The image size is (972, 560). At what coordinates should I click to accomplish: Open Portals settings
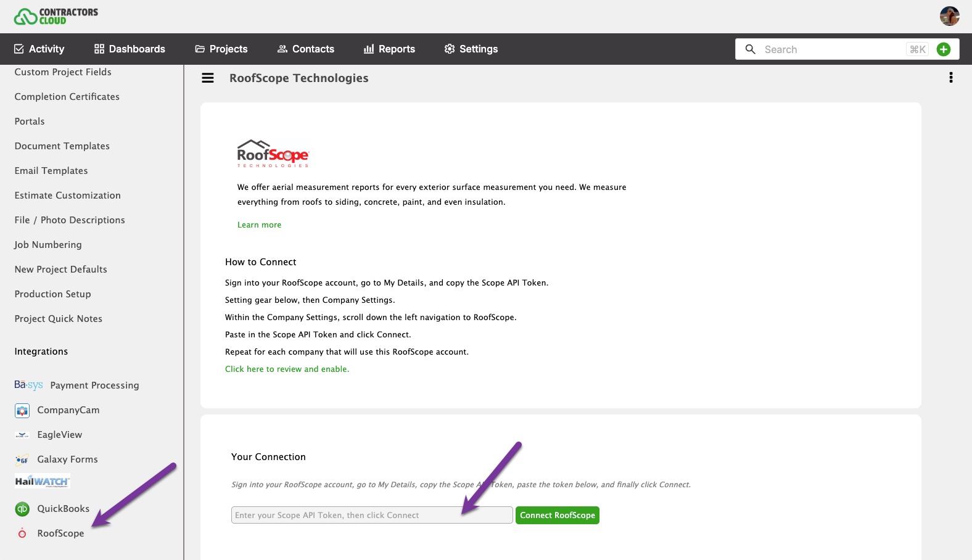pos(30,121)
